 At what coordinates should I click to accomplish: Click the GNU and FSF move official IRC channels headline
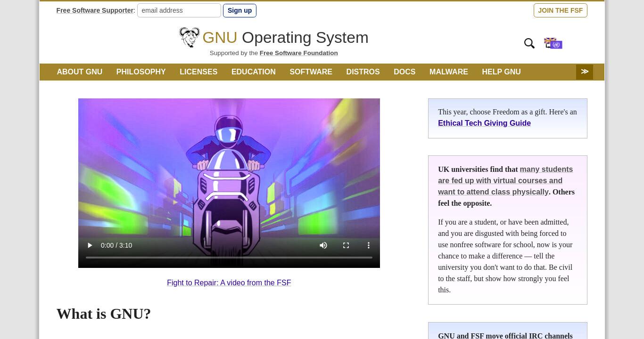505,335
